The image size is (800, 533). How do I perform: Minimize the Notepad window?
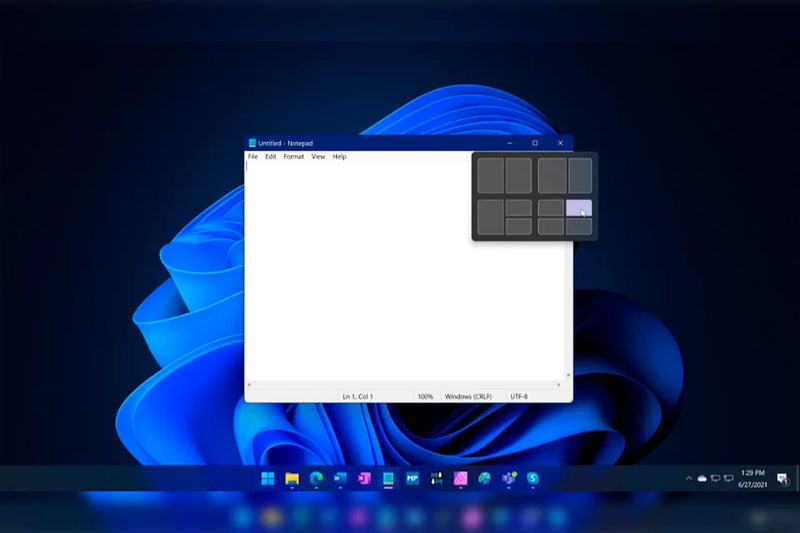tap(510, 143)
